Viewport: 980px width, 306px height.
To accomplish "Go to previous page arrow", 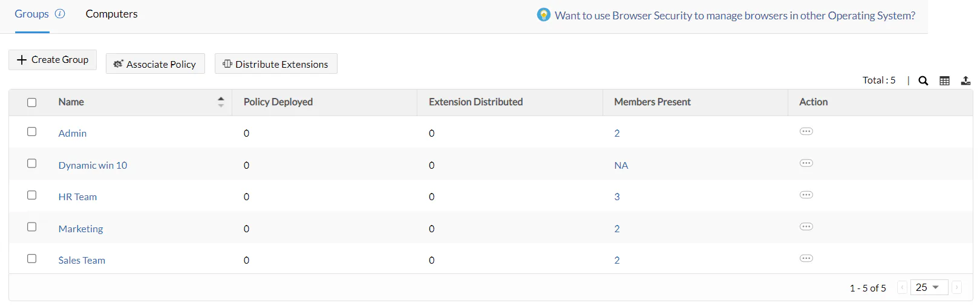I will point(902,287).
